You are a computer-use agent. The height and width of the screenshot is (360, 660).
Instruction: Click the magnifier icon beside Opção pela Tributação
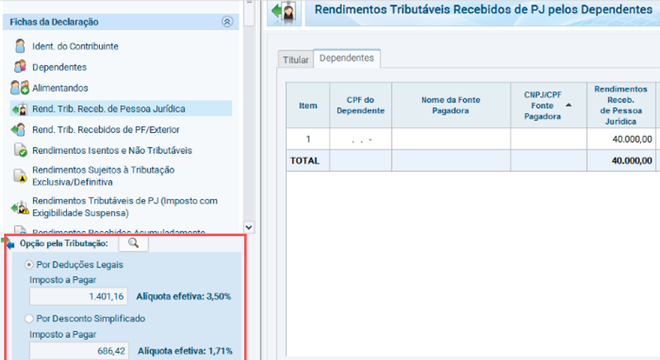[133, 243]
